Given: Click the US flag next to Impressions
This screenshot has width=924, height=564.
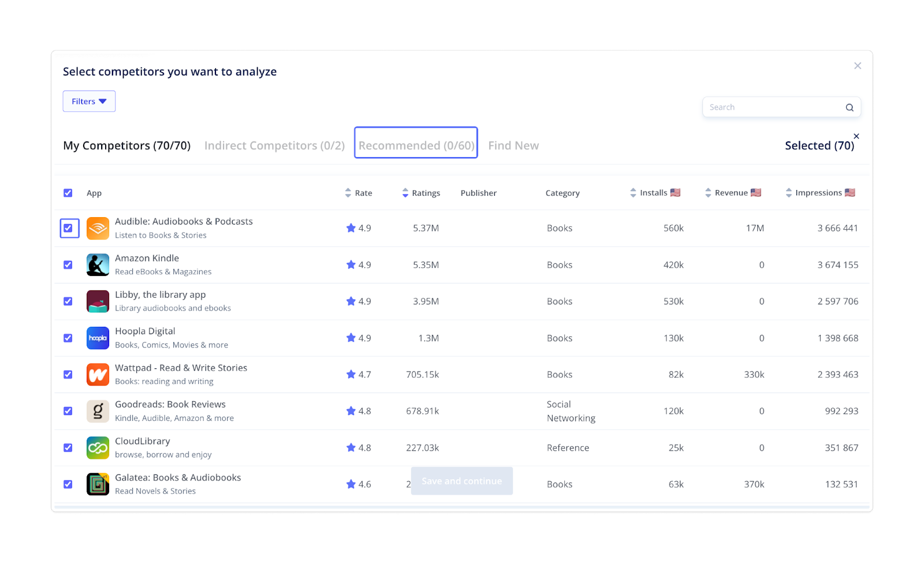Looking at the screenshot, I should coord(850,193).
